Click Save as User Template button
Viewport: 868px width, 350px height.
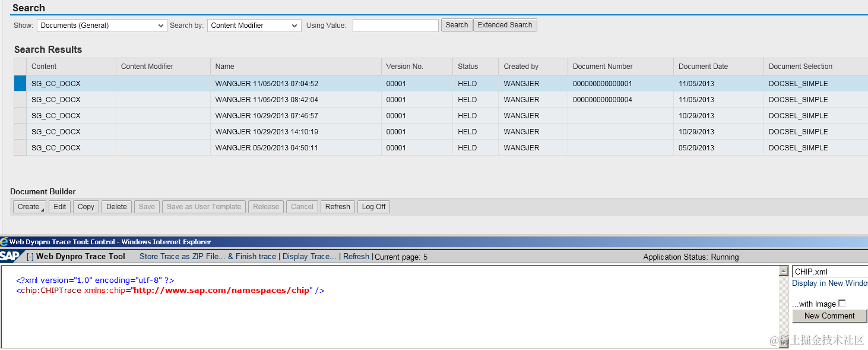(204, 207)
